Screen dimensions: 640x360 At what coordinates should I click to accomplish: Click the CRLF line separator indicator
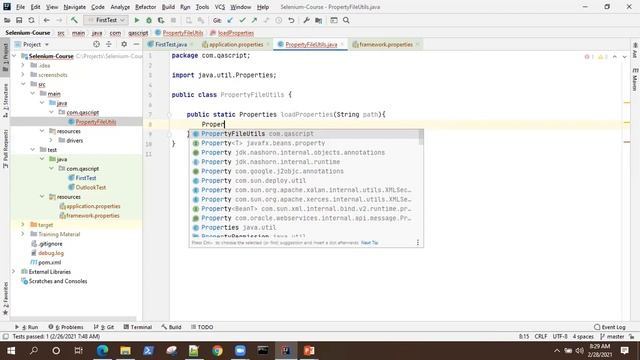(x=541, y=337)
